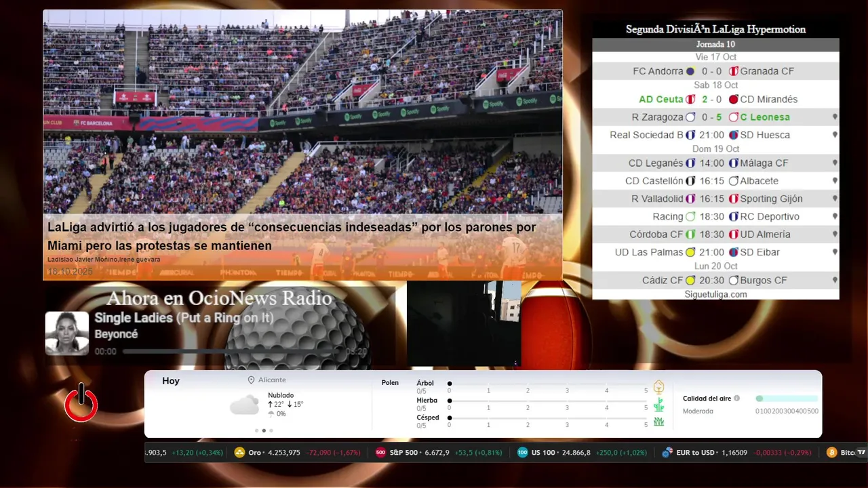Click the Granada CF team crest
This screenshot has height=488, width=868.
[x=733, y=71]
